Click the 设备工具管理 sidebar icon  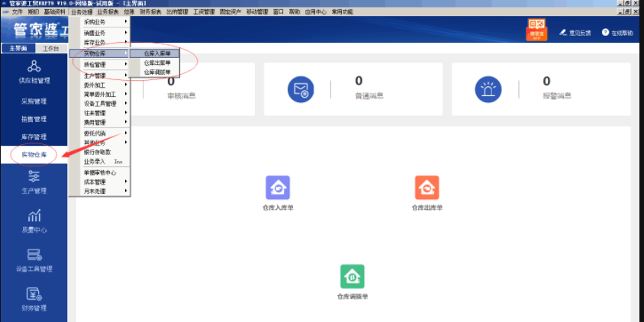click(x=34, y=255)
